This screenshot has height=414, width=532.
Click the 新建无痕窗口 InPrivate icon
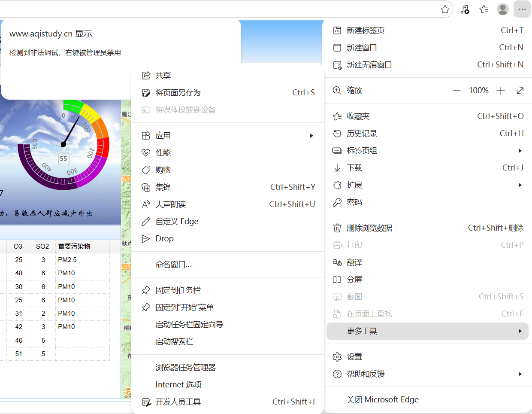click(x=337, y=65)
